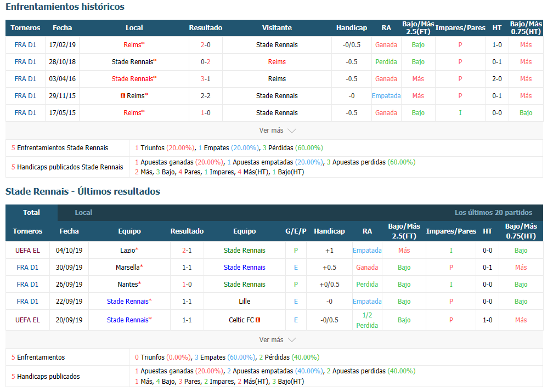Click 5 Enfrentamientos Stade Rennais summary
This screenshot has width=553, height=392.
[60, 148]
